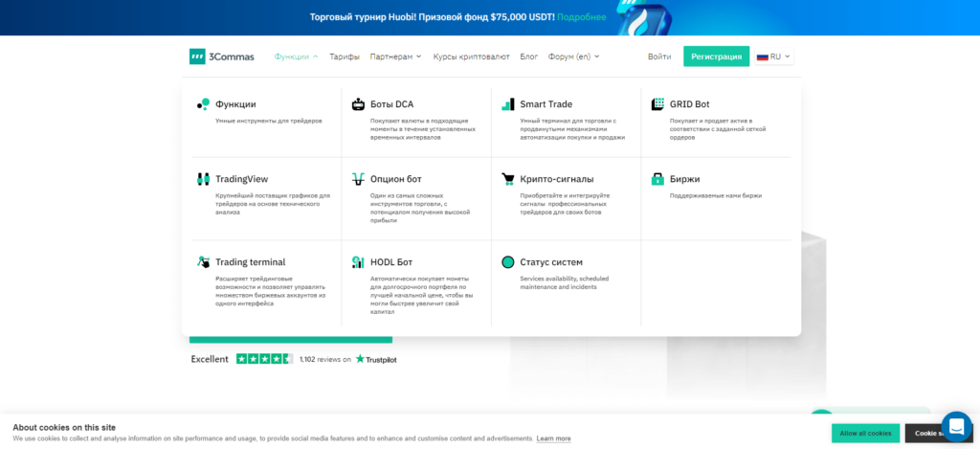
Task: Click the GRID Bot grid icon
Action: [657, 104]
